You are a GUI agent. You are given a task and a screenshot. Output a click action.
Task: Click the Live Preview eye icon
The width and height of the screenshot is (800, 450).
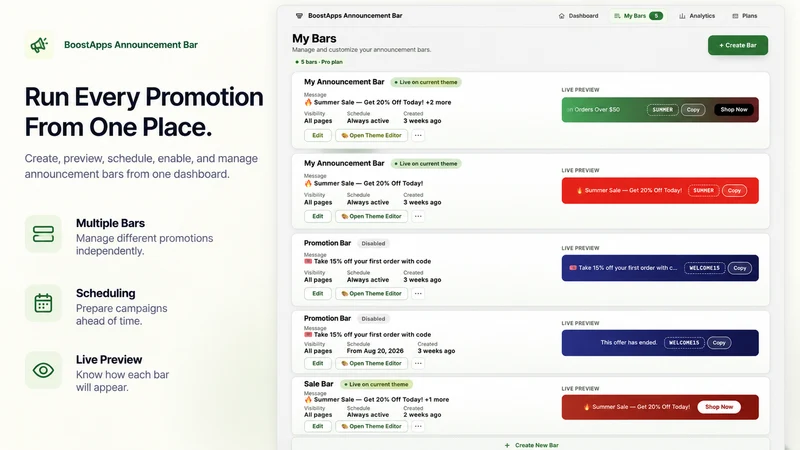click(x=43, y=370)
